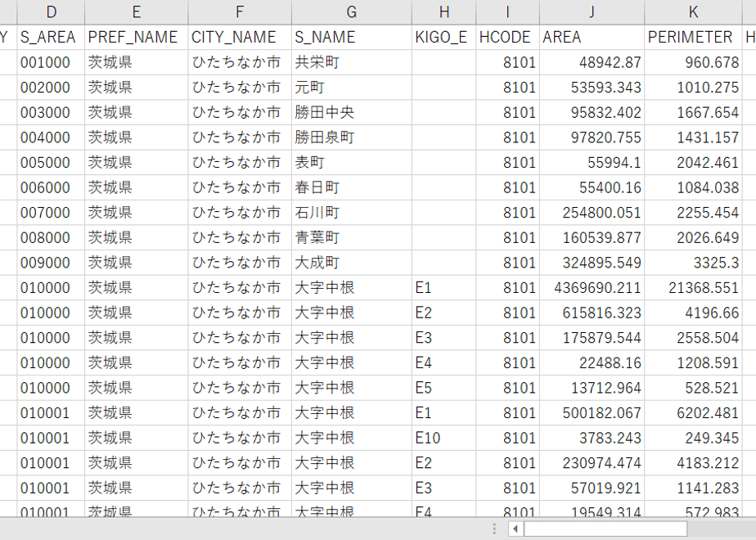Select AREA value 4369690.211
756x540 pixels.
coord(592,288)
